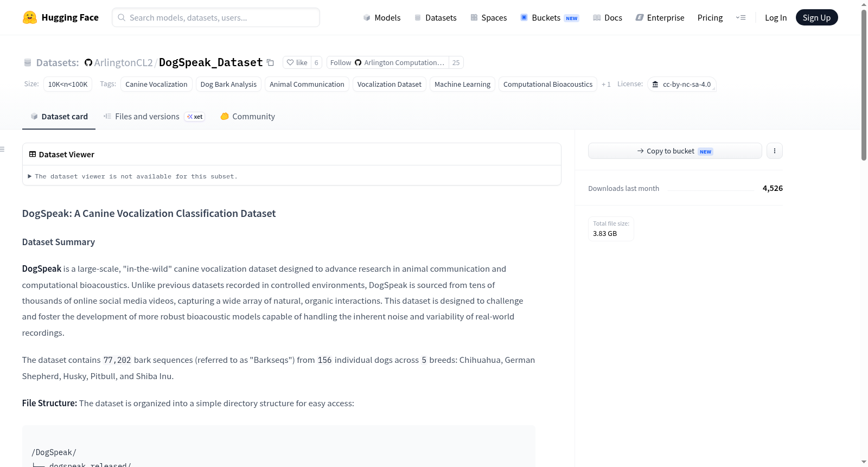Expand the dataset viewer unavailable message

(133, 176)
